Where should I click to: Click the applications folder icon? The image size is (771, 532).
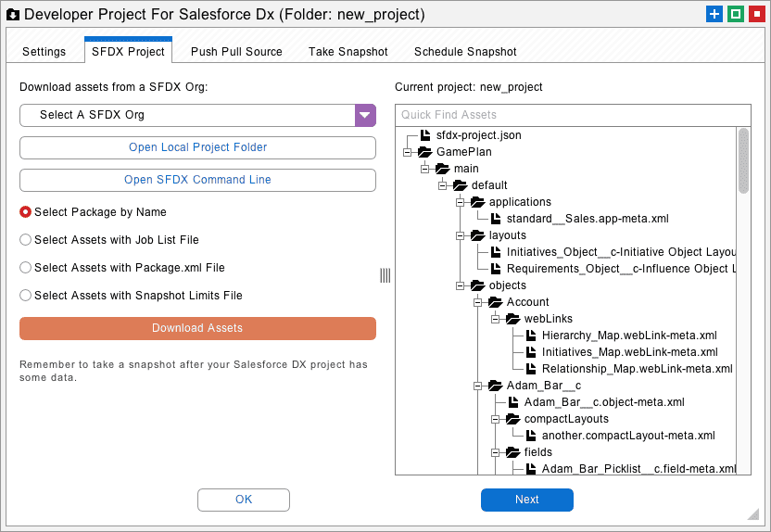pos(478,202)
